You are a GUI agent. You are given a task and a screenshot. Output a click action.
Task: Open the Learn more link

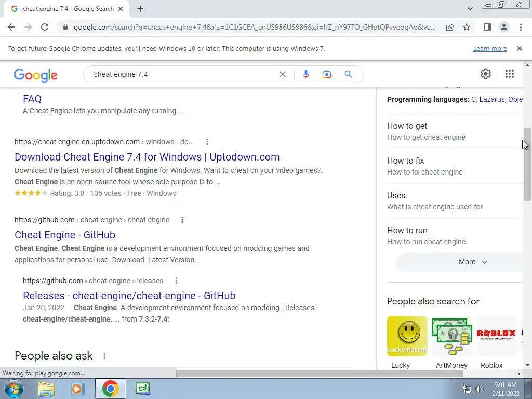[x=490, y=49]
